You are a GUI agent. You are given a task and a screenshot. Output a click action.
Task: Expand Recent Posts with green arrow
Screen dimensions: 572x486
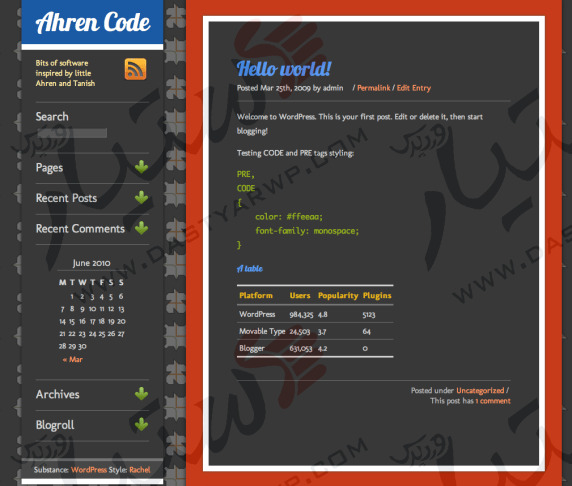(141, 198)
